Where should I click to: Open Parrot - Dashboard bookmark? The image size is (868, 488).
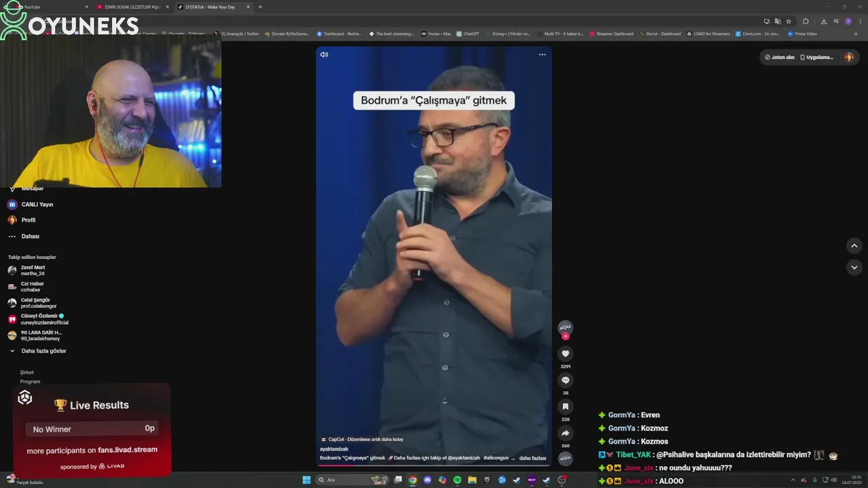[660, 33]
